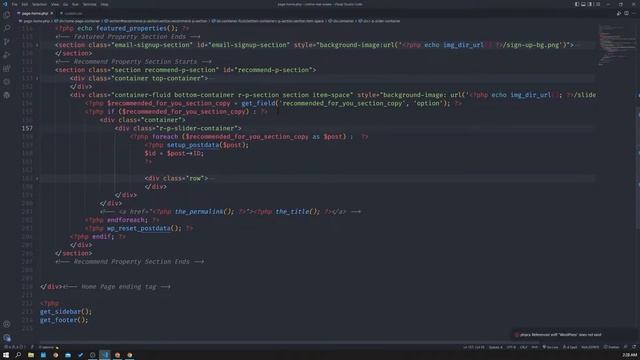Viewport: 640px width, 360px height.
Task: Open the Run and Debug view
Action: pos(7,55)
